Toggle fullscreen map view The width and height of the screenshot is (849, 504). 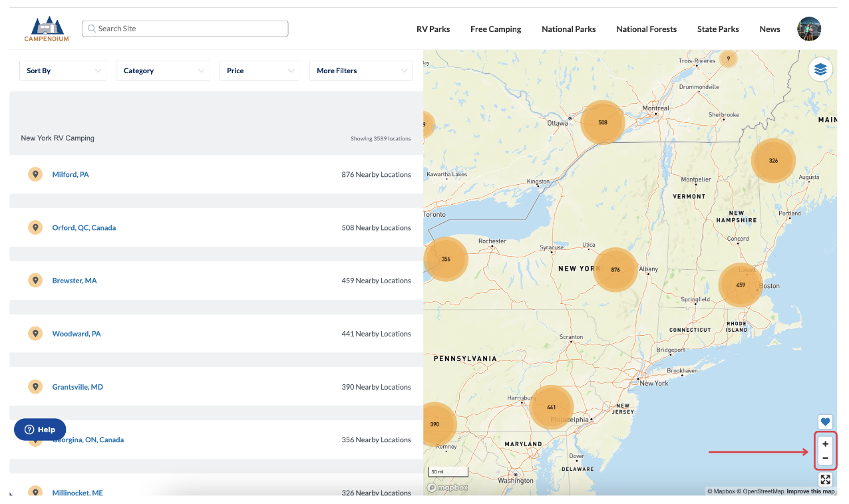[825, 479]
